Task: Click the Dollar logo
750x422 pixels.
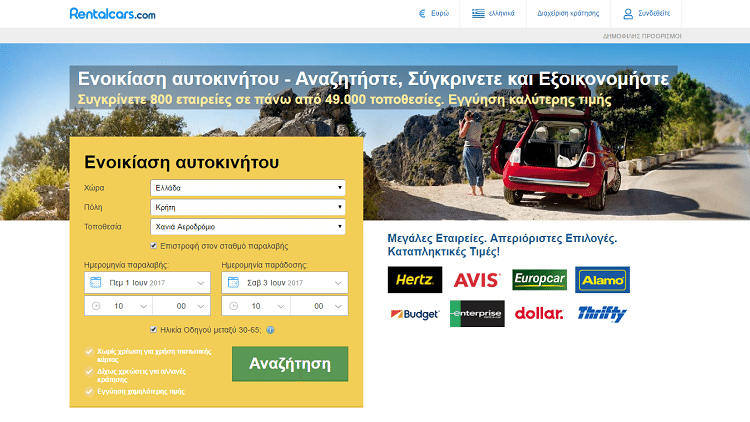Action: click(539, 313)
